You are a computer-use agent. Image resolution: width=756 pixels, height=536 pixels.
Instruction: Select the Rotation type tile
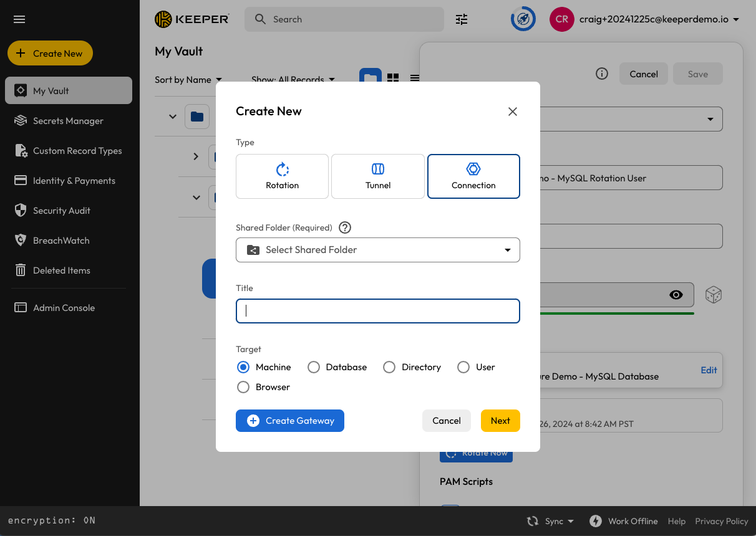282,176
